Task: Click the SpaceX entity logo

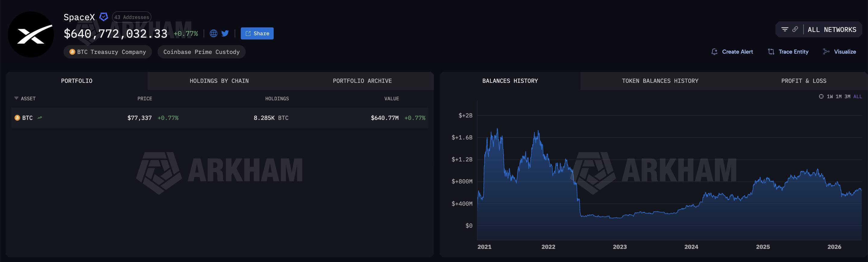Action: click(31, 34)
